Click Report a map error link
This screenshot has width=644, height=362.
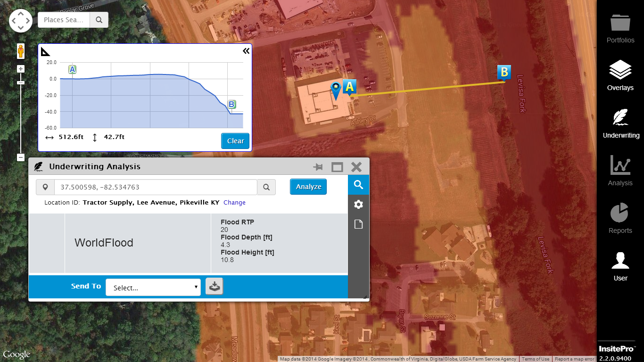tap(574, 359)
